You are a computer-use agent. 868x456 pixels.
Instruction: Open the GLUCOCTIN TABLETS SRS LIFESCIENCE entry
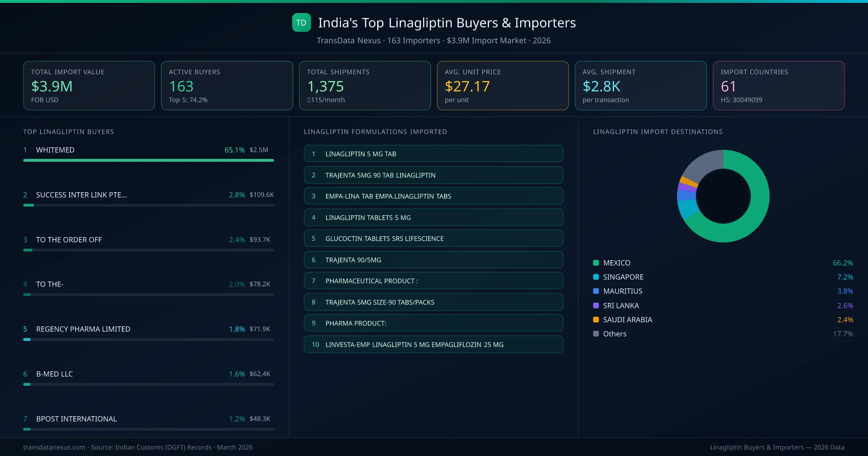pos(433,238)
